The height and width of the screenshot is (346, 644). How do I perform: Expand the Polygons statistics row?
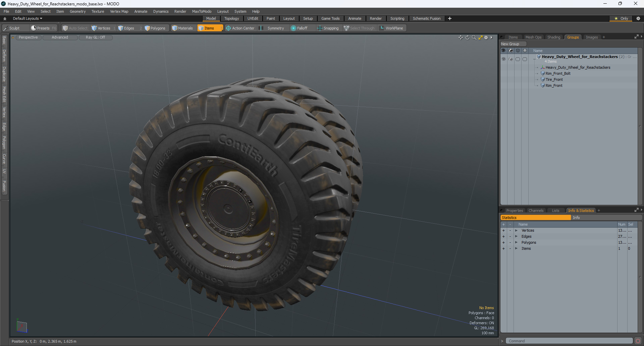pyautogui.click(x=516, y=242)
